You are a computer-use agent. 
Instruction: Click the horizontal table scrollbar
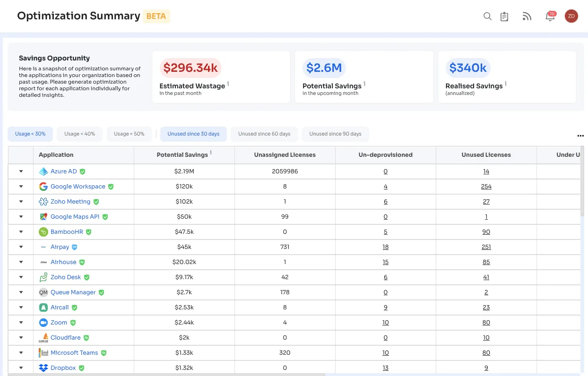(x=166, y=375)
